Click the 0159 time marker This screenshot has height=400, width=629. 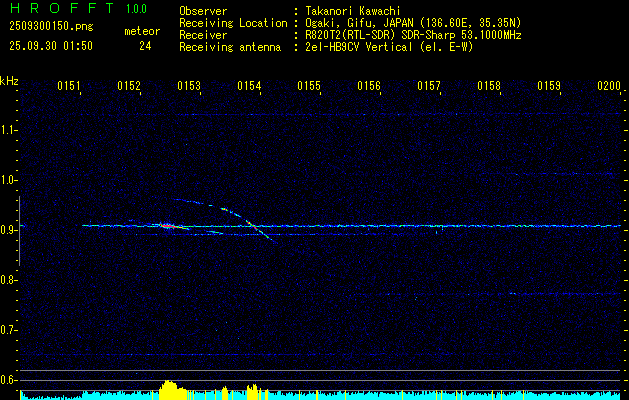point(549,86)
